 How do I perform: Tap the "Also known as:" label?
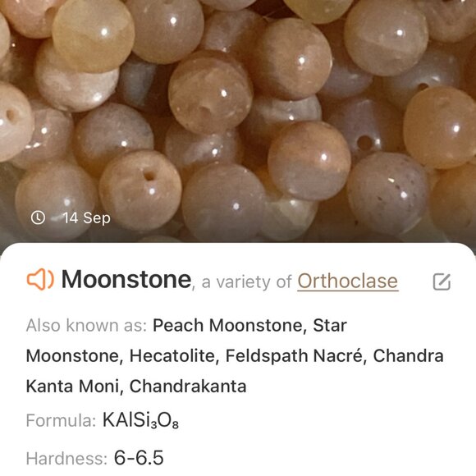click(86, 326)
